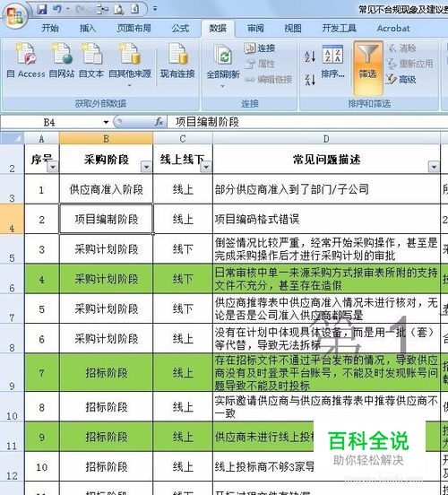448x495 pixels.
Task: Click the select-all corner of the sheet
Action: coord(13,138)
